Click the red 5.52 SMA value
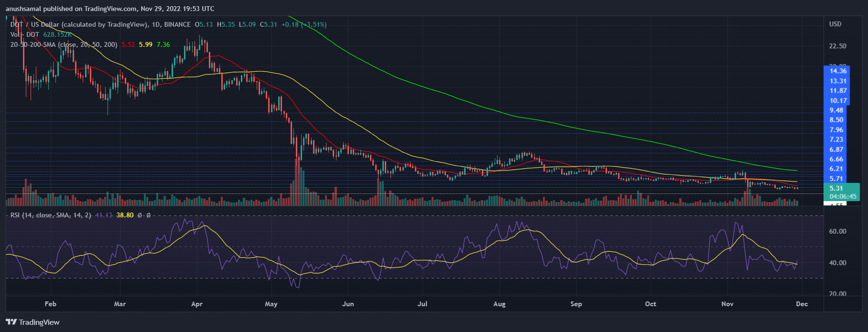868x332 pixels. coord(128,44)
